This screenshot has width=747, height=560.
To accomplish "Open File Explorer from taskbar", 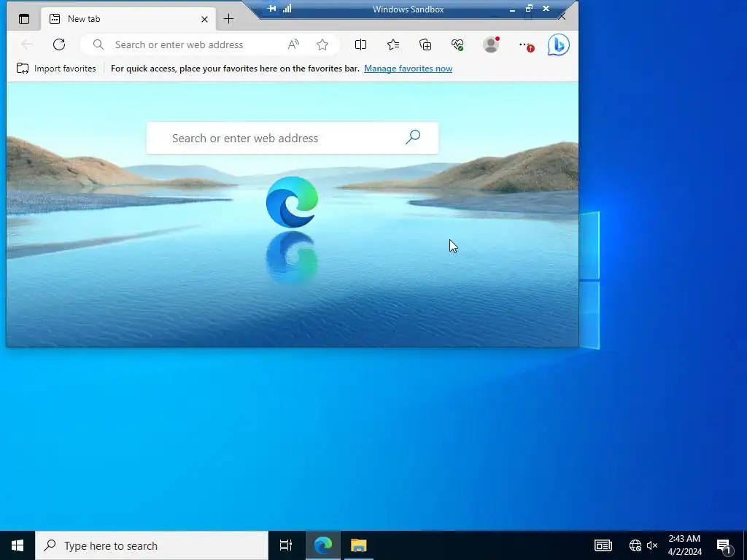I will point(359,545).
